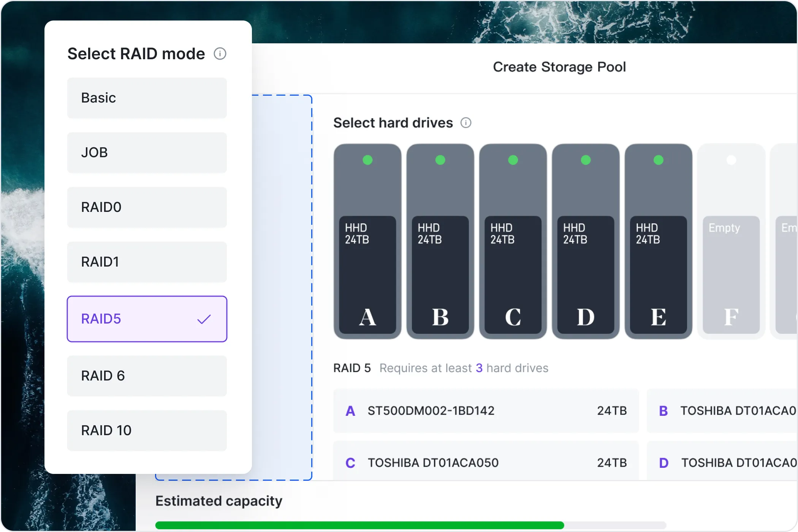The width and height of the screenshot is (798, 532).
Task: Click the Select hard drives heading
Action: click(x=393, y=123)
